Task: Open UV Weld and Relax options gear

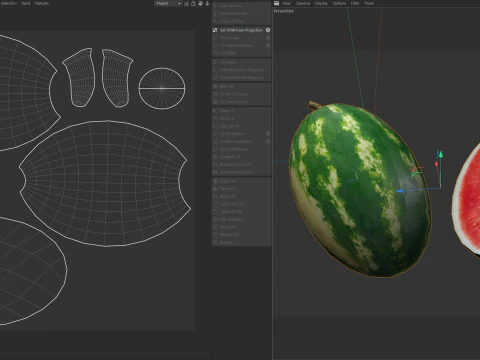Action: pyautogui.click(x=268, y=45)
